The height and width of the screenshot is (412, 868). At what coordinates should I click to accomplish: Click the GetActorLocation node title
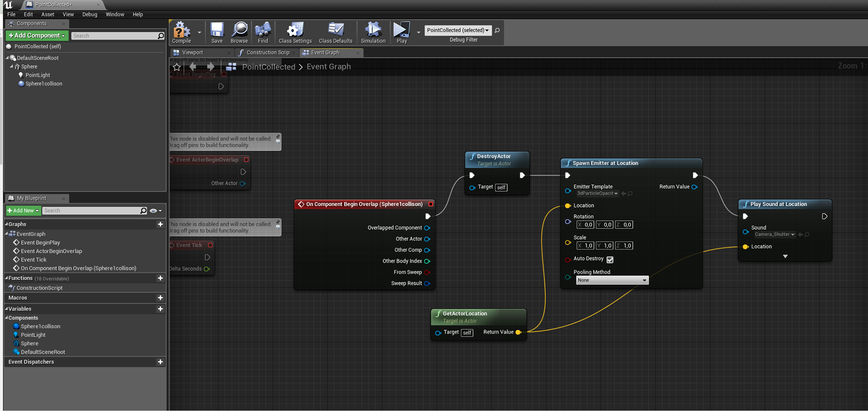[x=465, y=314]
